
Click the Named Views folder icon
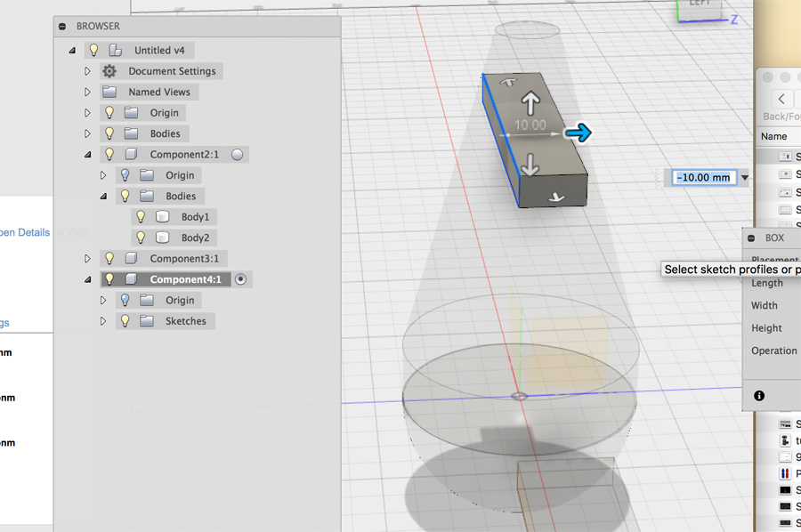(109, 92)
